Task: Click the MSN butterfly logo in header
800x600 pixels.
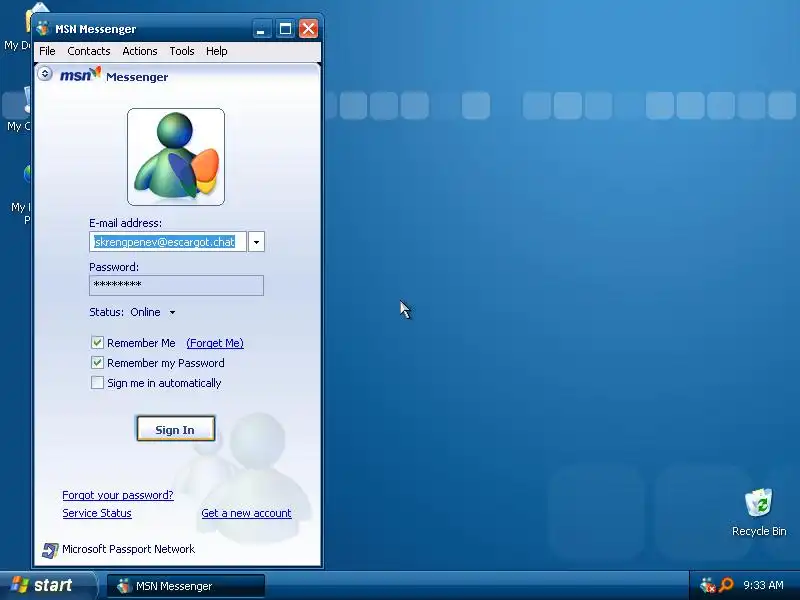Action: point(81,75)
